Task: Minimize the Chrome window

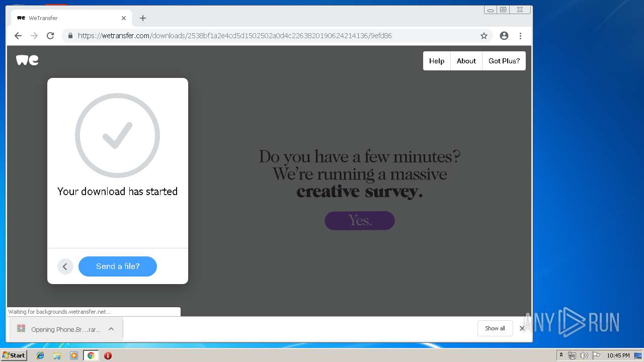Action: pyautogui.click(x=491, y=10)
